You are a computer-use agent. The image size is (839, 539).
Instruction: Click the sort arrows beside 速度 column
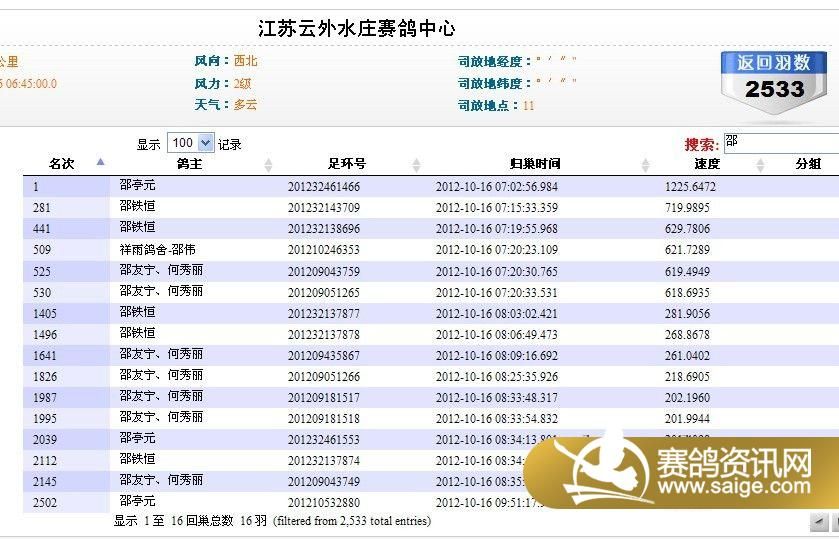(762, 164)
